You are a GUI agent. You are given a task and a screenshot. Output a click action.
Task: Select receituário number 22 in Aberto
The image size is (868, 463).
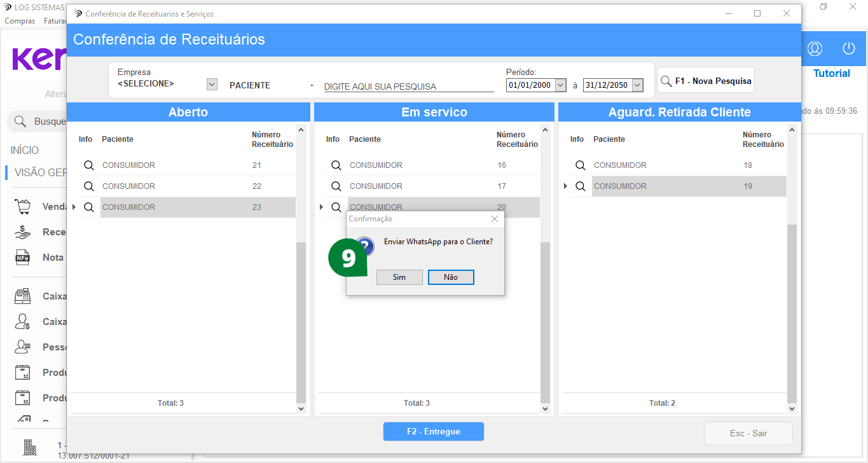tap(257, 186)
